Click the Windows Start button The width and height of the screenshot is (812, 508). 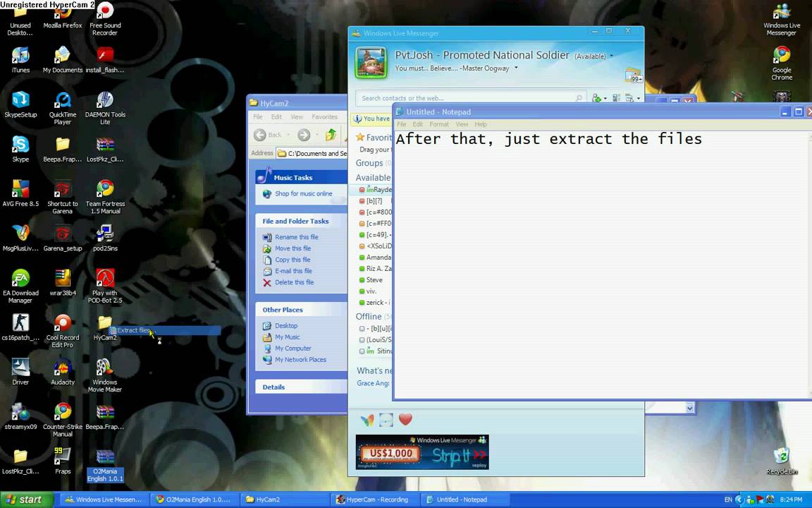(x=26, y=500)
